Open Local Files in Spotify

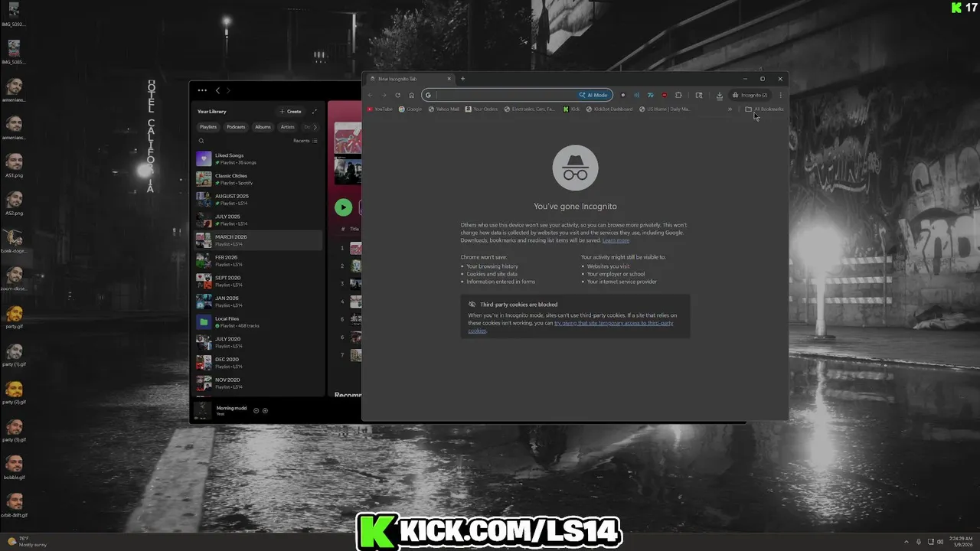pyautogui.click(x=259, y=321)
